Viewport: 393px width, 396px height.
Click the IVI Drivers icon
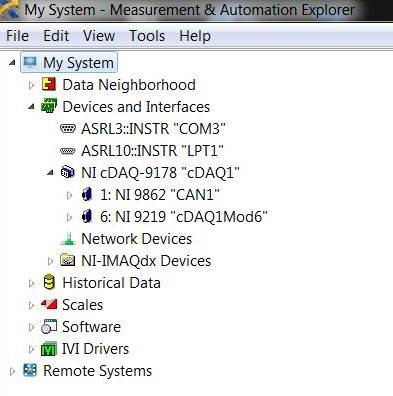point(49,349)
